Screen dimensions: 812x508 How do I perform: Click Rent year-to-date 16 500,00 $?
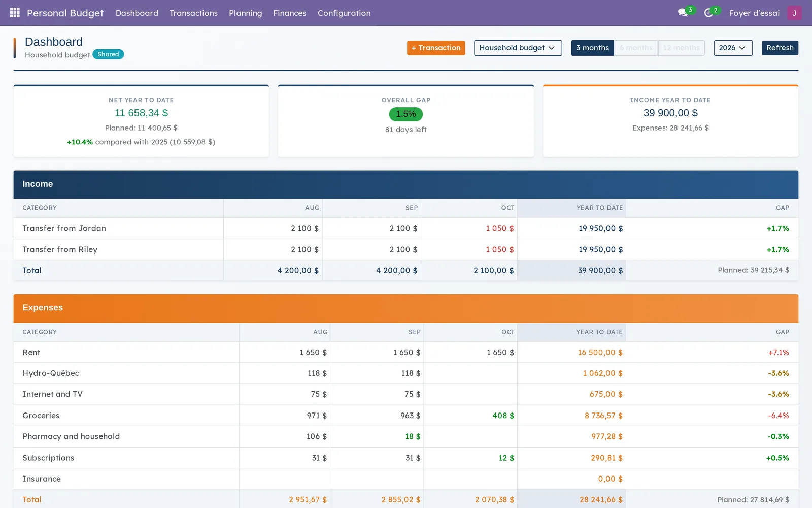[x=600, y=352]
